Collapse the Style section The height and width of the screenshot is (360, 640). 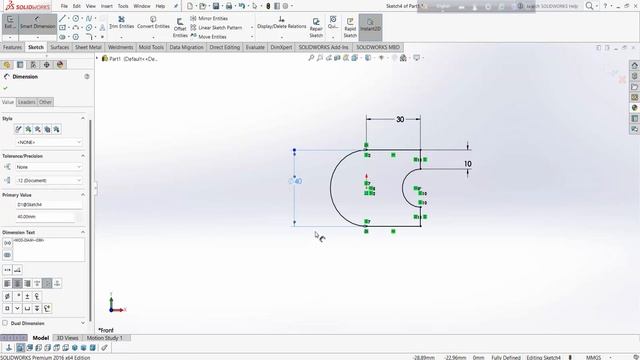point(83,118)
